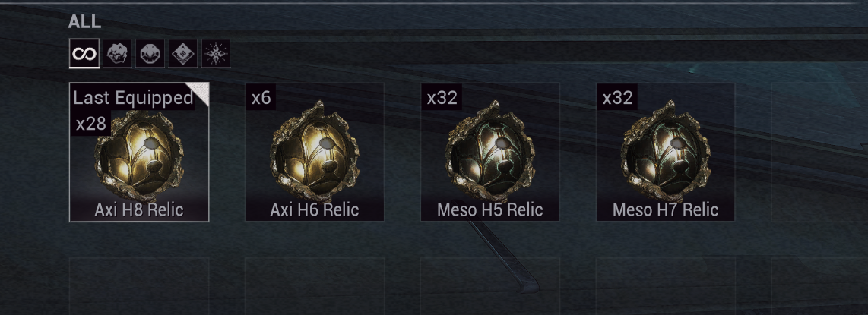The image size is (868, 315).
Task: Click the Axi H8 Relic name label
Action: [139, 210]
